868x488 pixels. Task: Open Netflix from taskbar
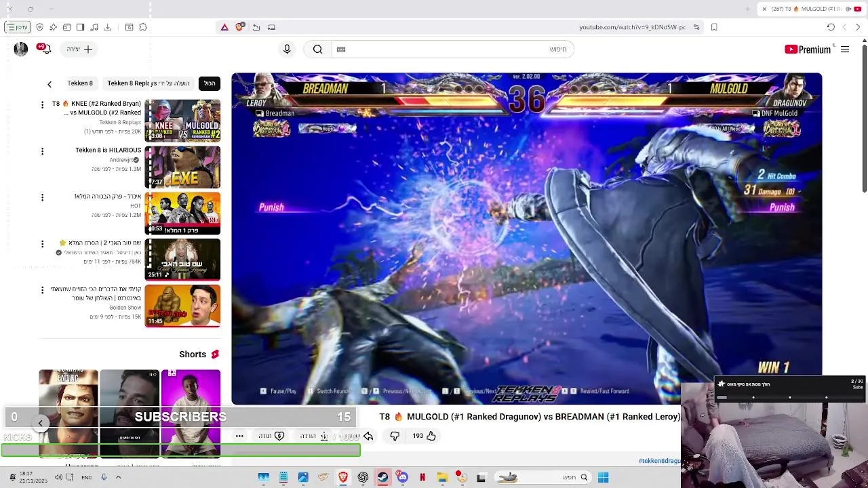click(422, 477)
